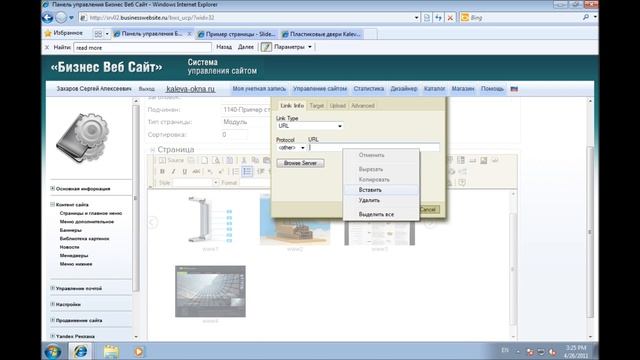This screenshot has width=640, height=360.
Task: Switch editor to Source view
Action: point(172,160)
